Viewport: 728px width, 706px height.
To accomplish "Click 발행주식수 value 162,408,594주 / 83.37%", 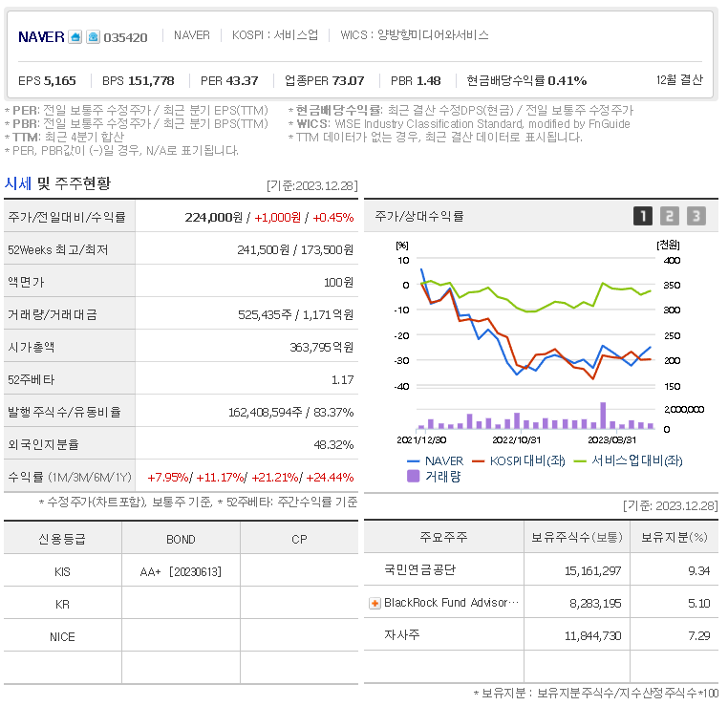I will [x=291, y=412].
